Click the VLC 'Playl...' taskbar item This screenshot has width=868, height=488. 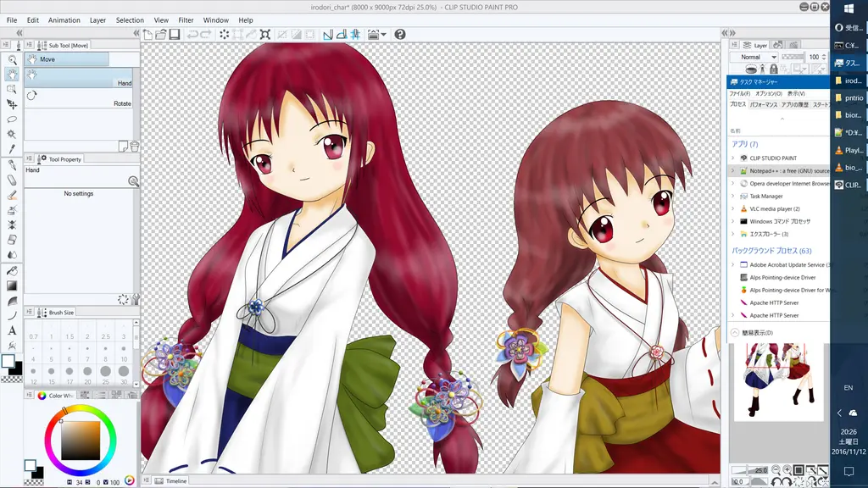coord(849,150)
